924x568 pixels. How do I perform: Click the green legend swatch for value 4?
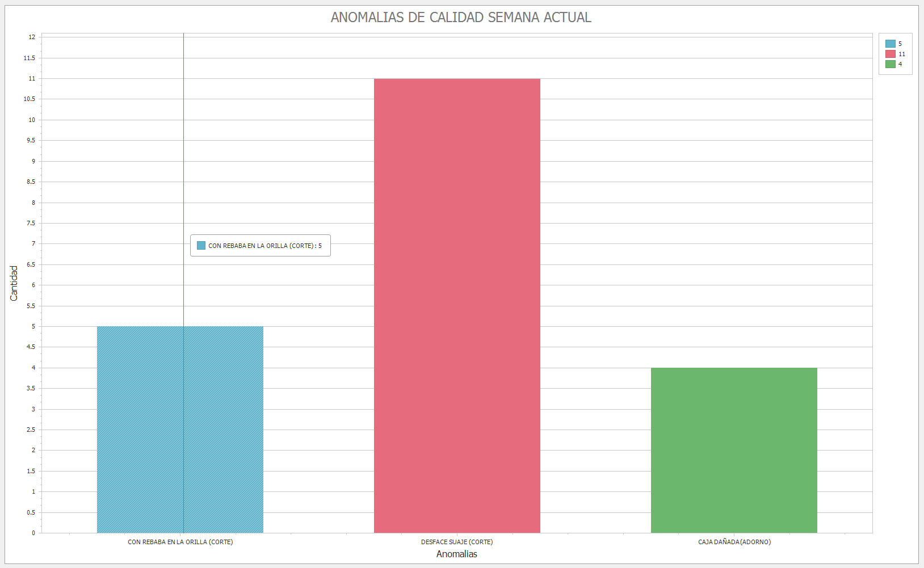890,64
